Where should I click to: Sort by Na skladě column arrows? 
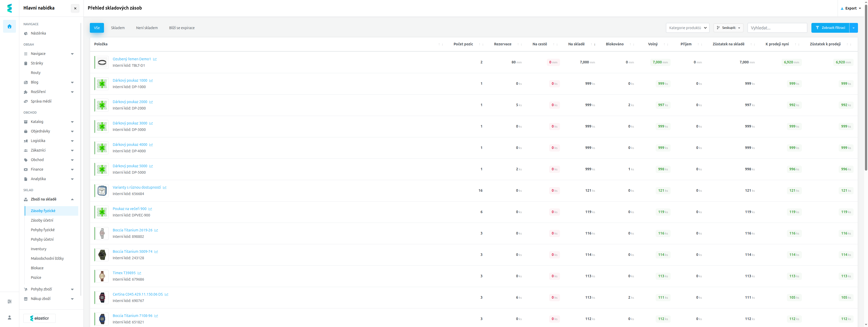tap(593, 44)
